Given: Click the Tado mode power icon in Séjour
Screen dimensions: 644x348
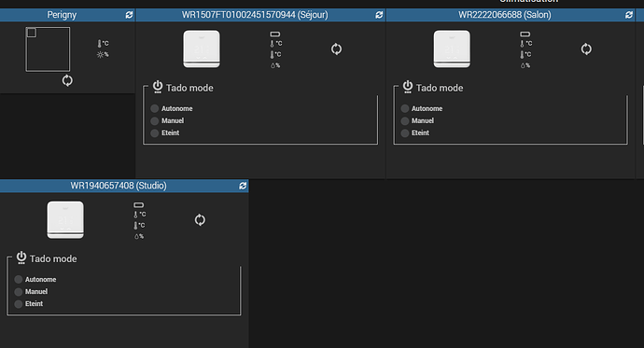Looking at the screenshot, I should tap(158, 87).
